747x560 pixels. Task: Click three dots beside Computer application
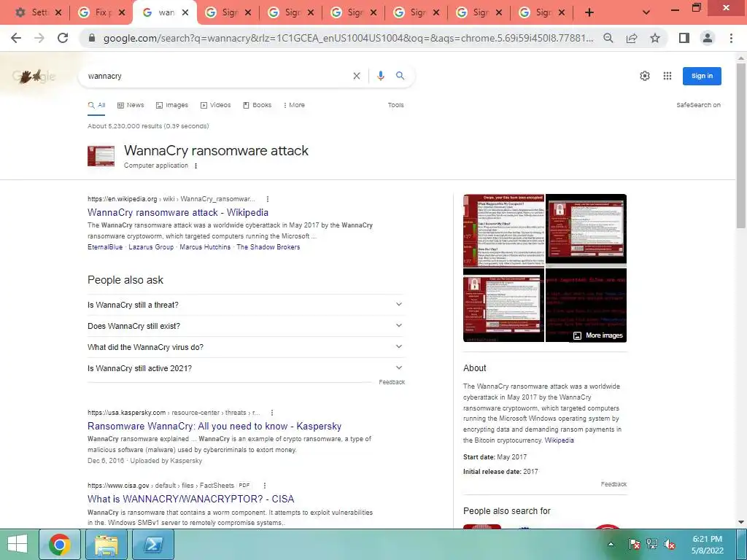click(x=196, y=166)
